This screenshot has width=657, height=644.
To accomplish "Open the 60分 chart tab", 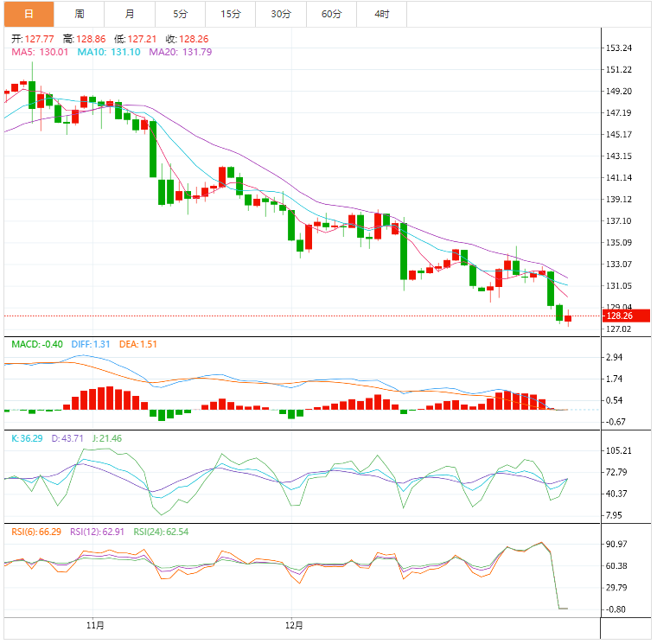I will tap(331, 14).
